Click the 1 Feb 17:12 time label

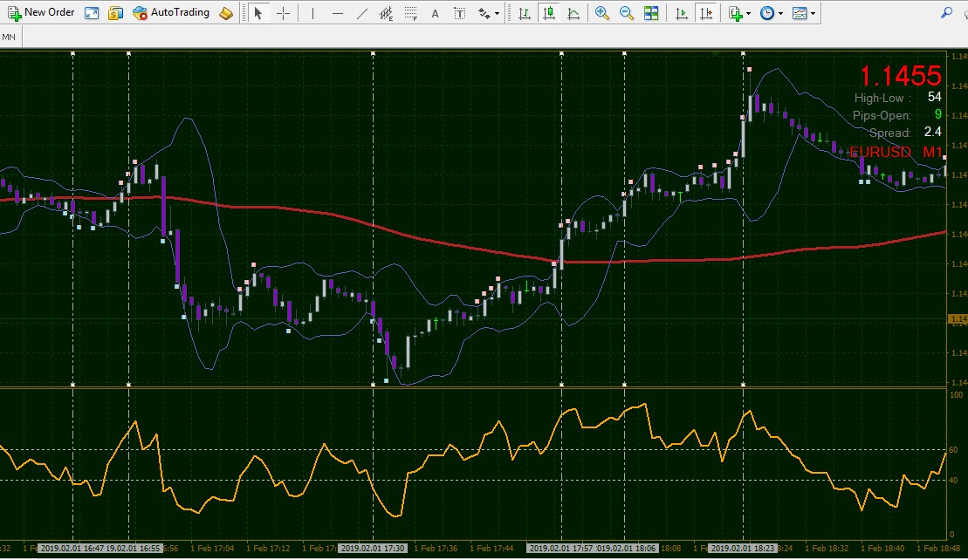[268, 548]
